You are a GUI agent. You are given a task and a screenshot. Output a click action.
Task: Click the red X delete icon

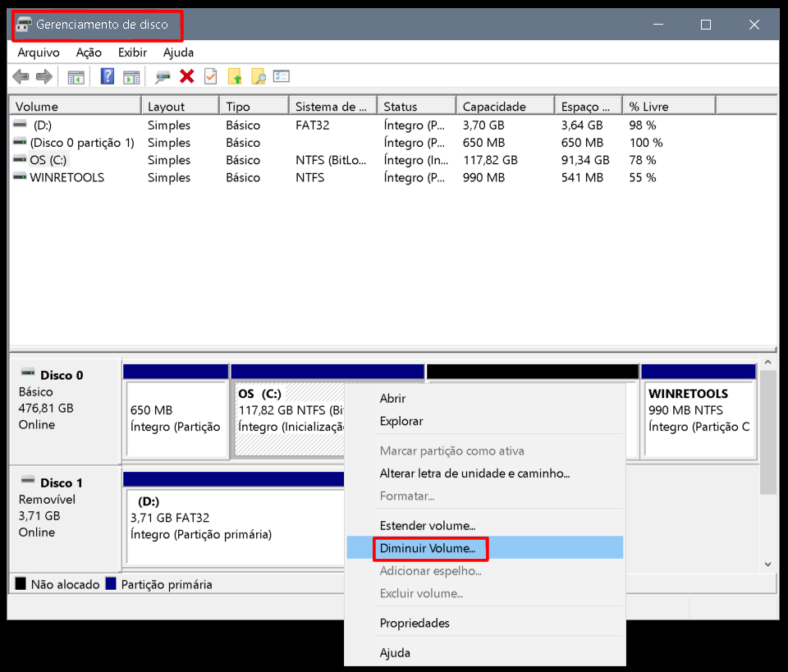coord(187,76)
